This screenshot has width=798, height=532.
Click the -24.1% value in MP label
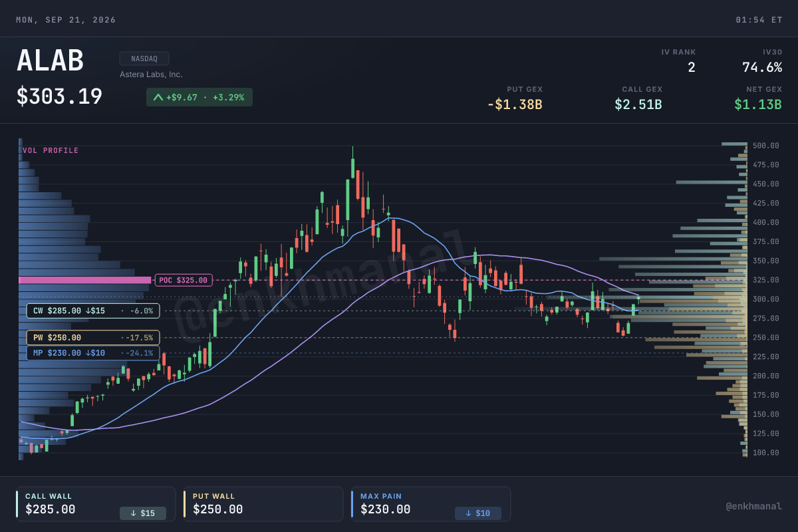pyautogui.click(x=140, y=353)
